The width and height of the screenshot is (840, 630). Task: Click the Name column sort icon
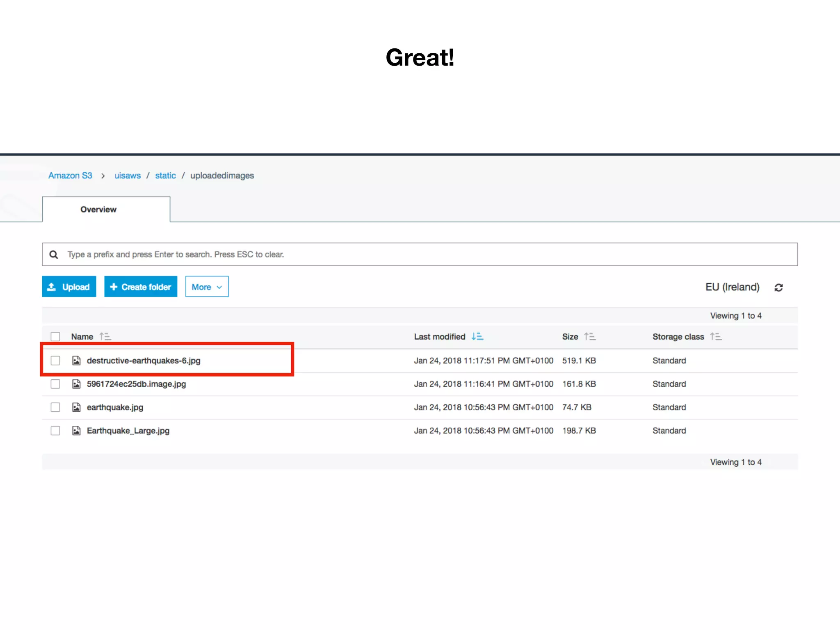click(105, 337)
